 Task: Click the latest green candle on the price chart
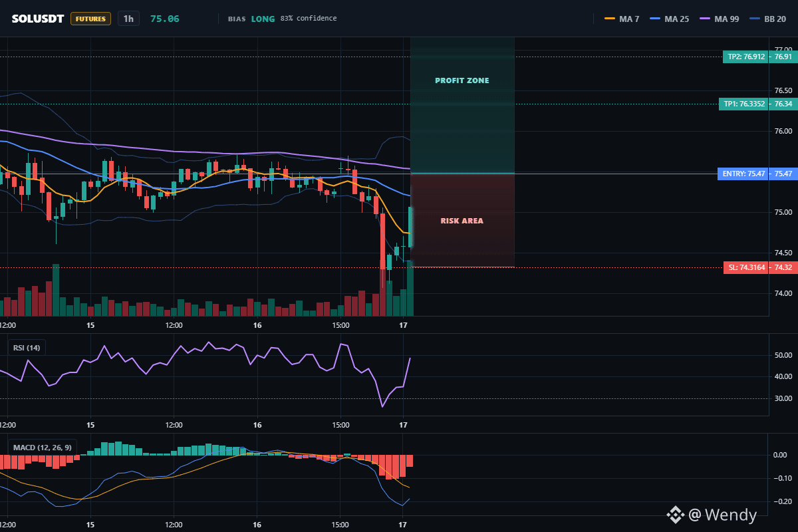tap(410, 227)
